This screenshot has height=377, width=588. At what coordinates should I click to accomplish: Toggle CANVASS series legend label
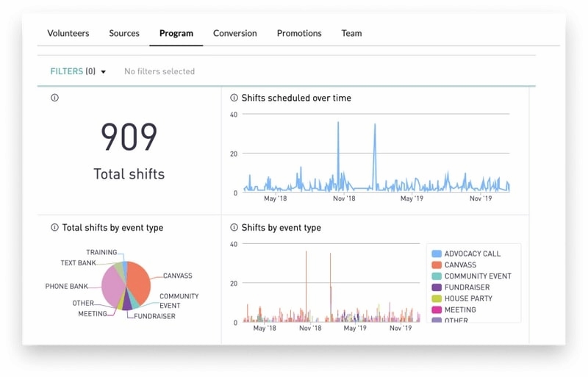[x=461, y=265]
